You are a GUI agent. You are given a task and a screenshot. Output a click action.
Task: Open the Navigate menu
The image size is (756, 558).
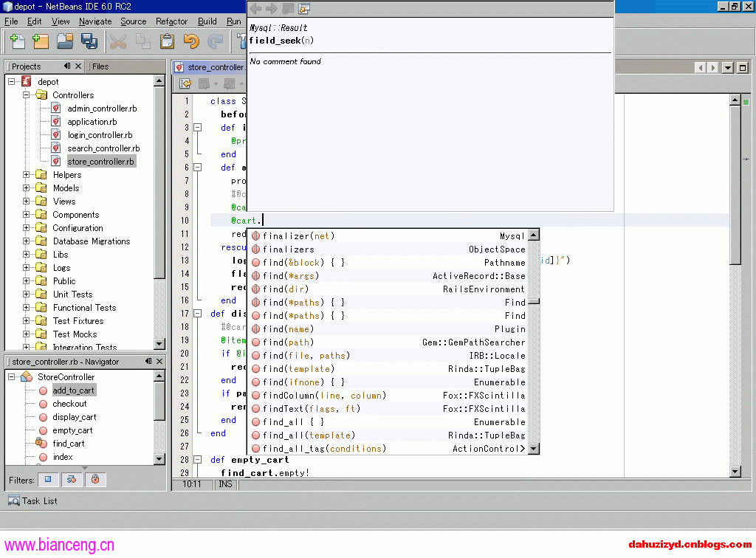[x=95, y=21]
